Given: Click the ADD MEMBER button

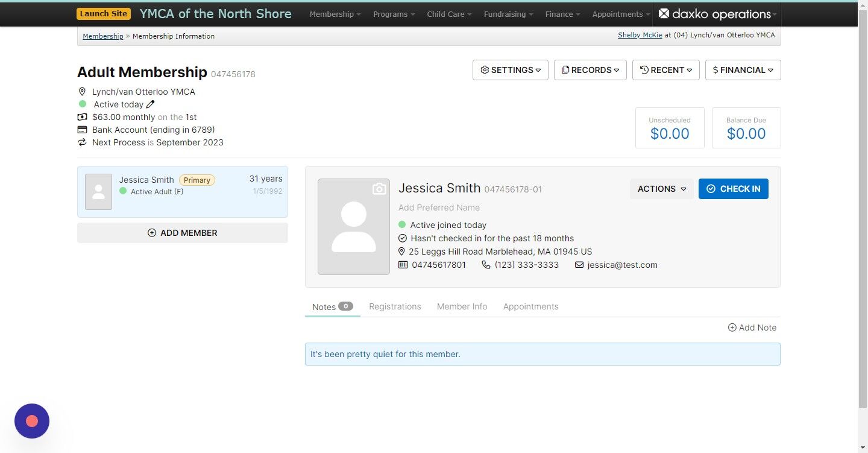Looking at the screenshot, I should (x=183, y=233).
